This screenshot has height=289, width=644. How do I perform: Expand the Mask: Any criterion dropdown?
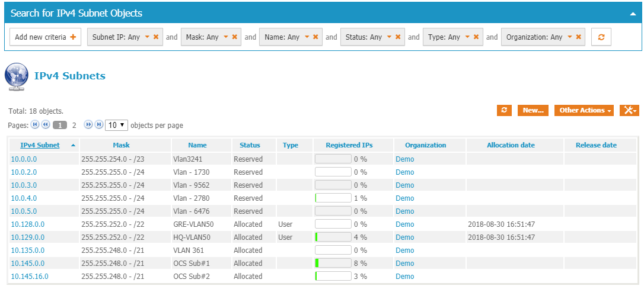(226, 37)
